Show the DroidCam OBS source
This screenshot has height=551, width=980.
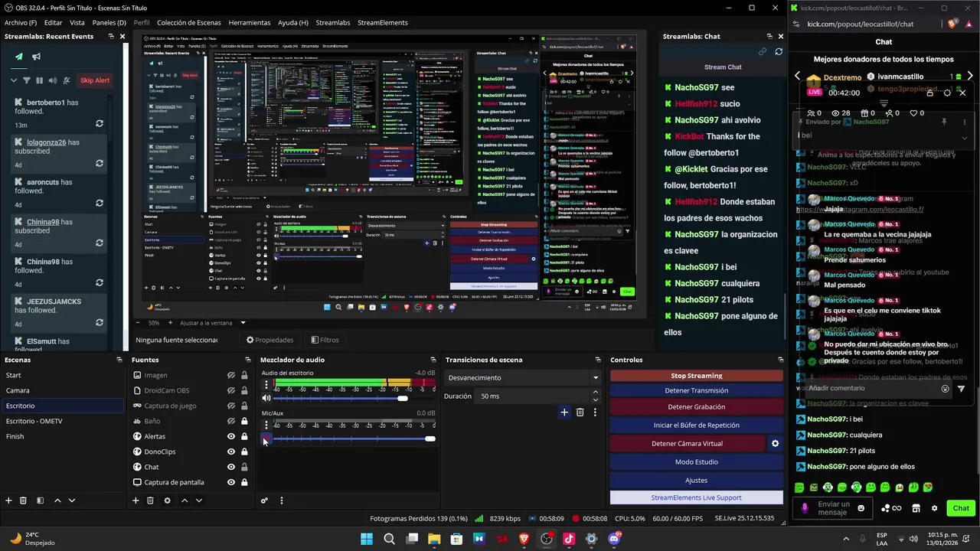point(230,390)
